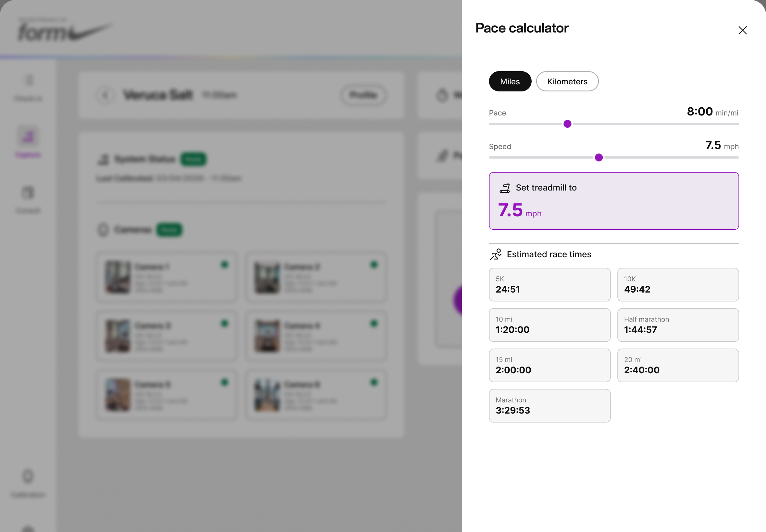This screenshot has width=766, height=532.
Task: Open the Calibration sidebar item
Action: (x=28, y=483)
